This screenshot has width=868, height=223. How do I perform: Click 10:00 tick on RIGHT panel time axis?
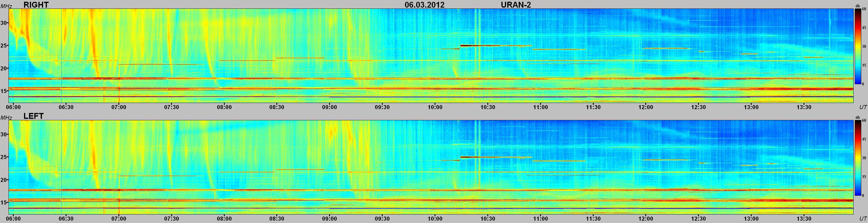(x=435, y=107)
